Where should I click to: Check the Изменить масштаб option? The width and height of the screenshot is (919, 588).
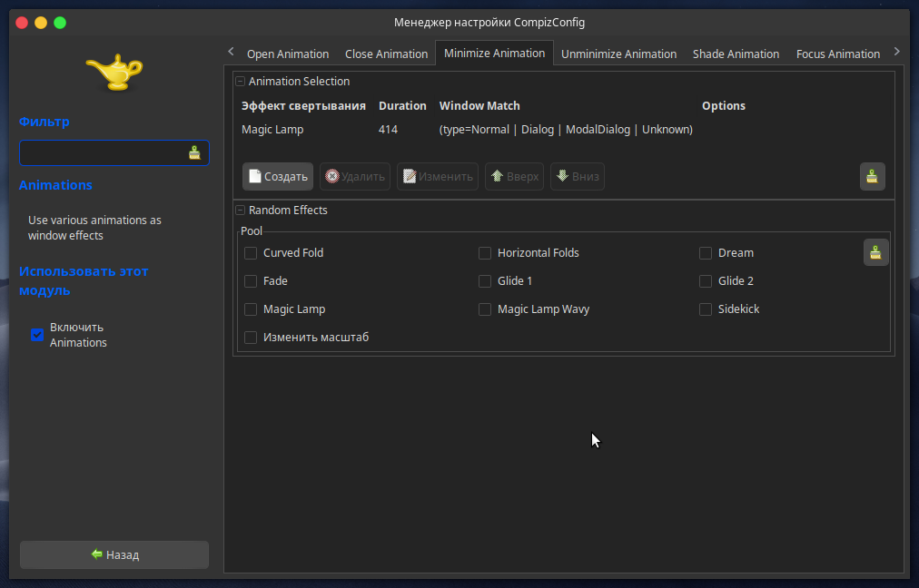pos(251,338)
